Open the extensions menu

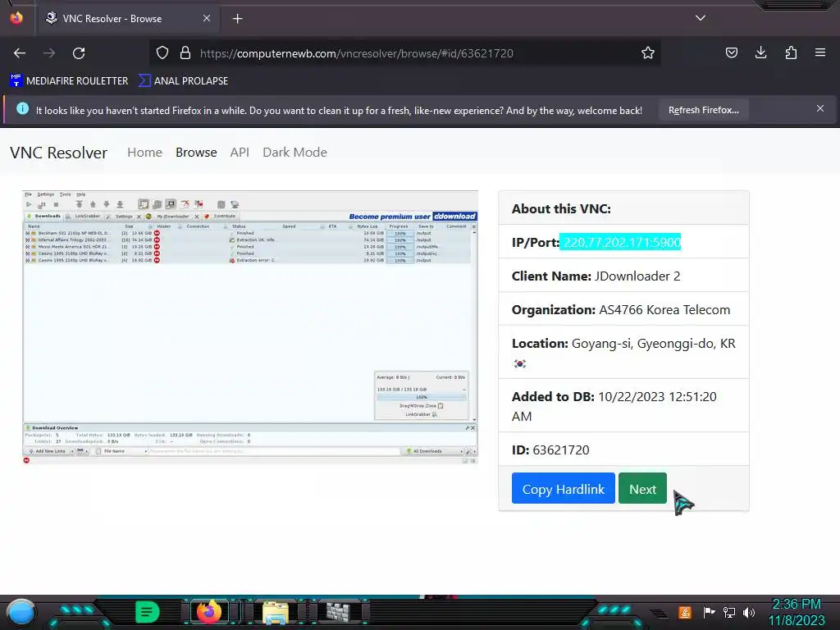click(x=791, y=53)
